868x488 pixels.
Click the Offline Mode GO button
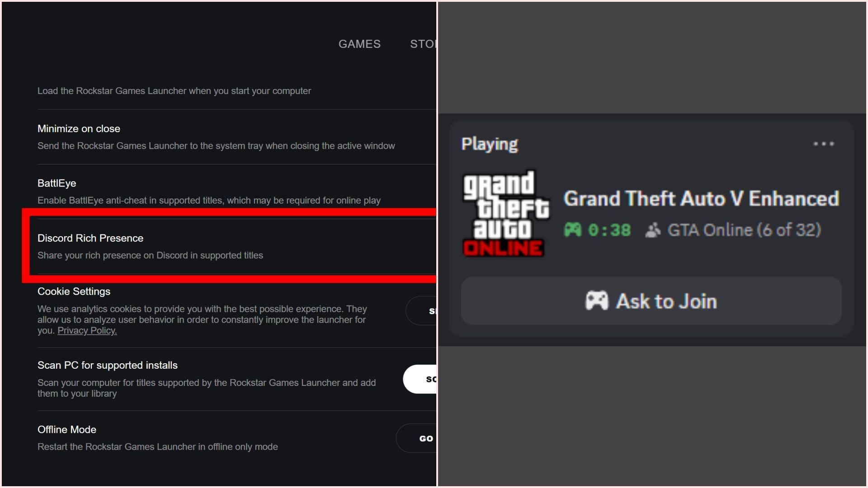pyautogui.click(x=416, y=438)
